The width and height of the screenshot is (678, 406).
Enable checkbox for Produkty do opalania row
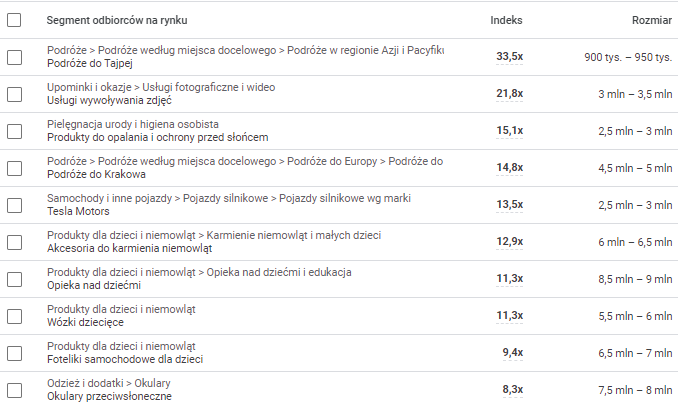tap(14, 131)
